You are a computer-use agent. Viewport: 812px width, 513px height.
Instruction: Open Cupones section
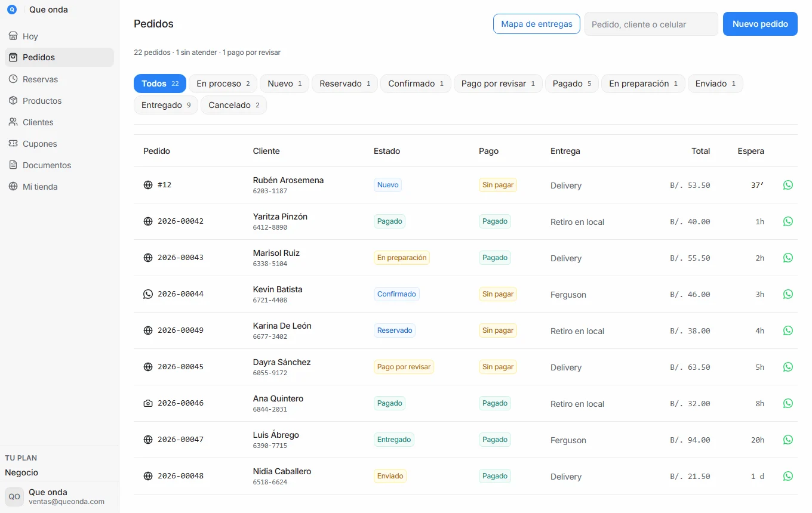click(x=59, y=144)
